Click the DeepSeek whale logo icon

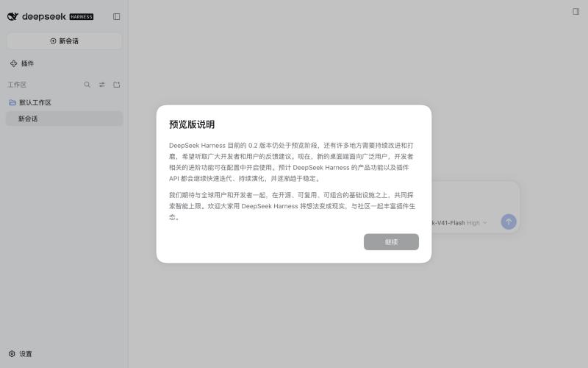click(12, 16)
